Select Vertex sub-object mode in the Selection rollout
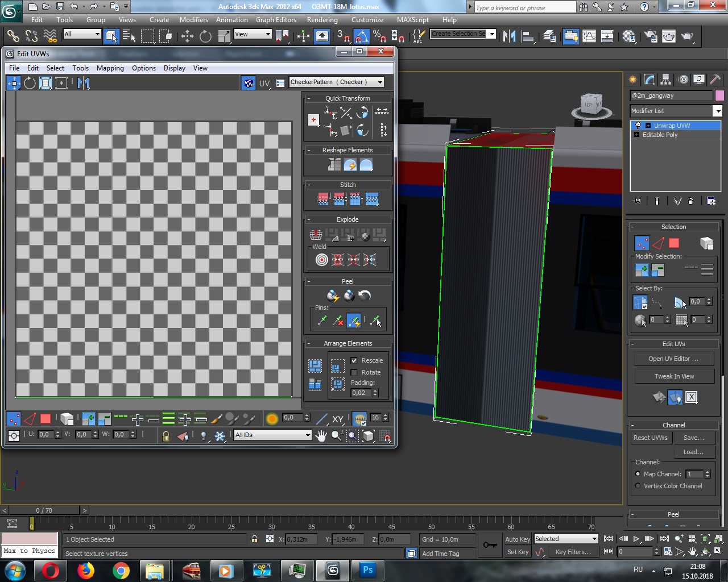 [642, 243]
